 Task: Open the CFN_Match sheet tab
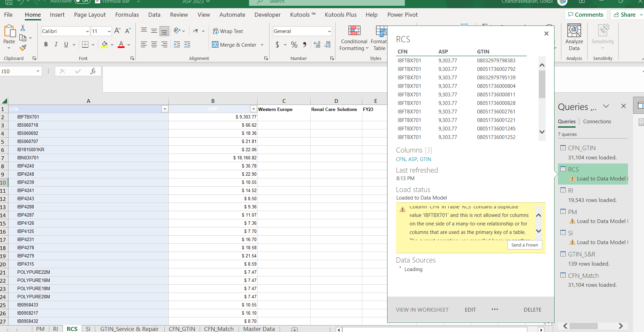219,329
